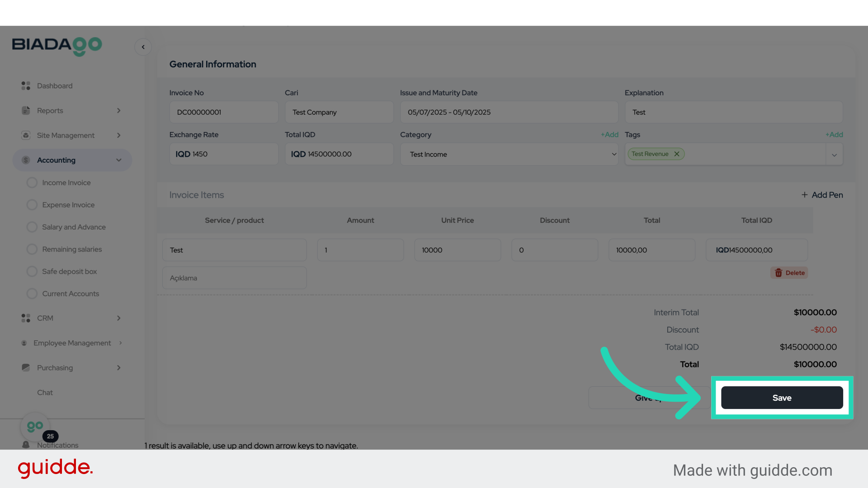
Task: Click the Dashboard grid icon
Action: [x=26, y=86]
